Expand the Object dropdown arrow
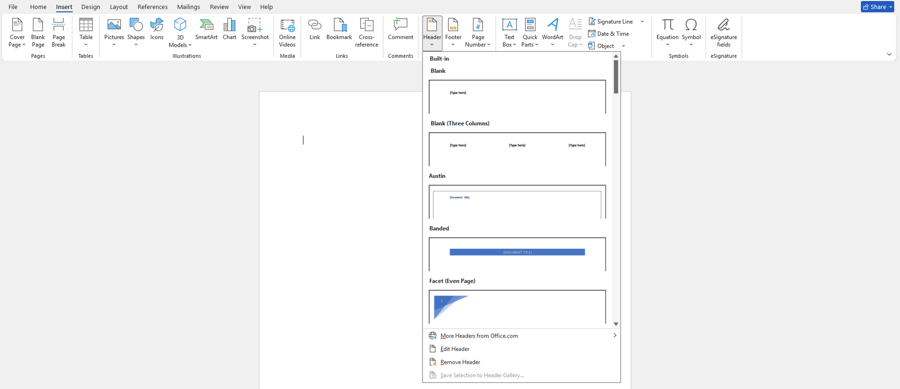 click(623, 46)
